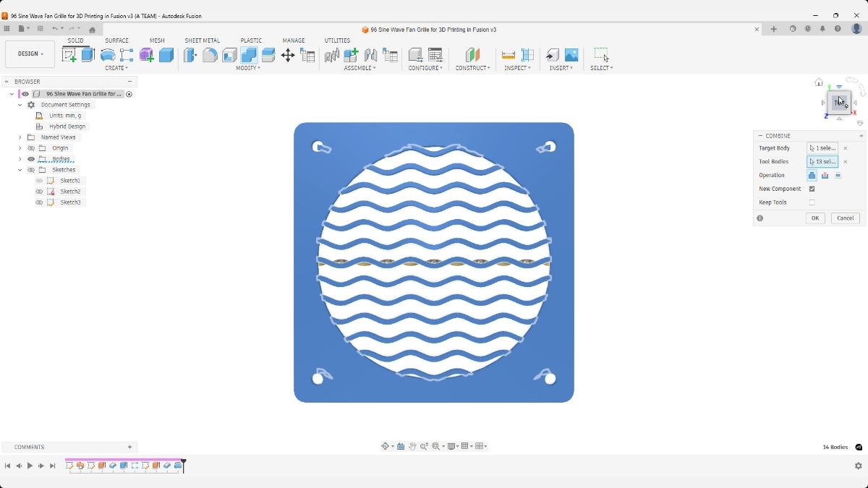Collapse the Document Settings node
This screenshot has width=868, height=488.
(20, 105)
